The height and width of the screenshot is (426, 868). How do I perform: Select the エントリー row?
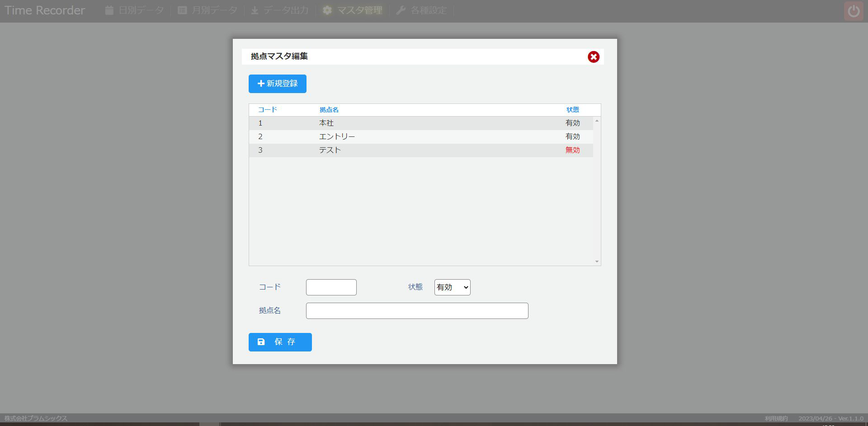(420, 137)
